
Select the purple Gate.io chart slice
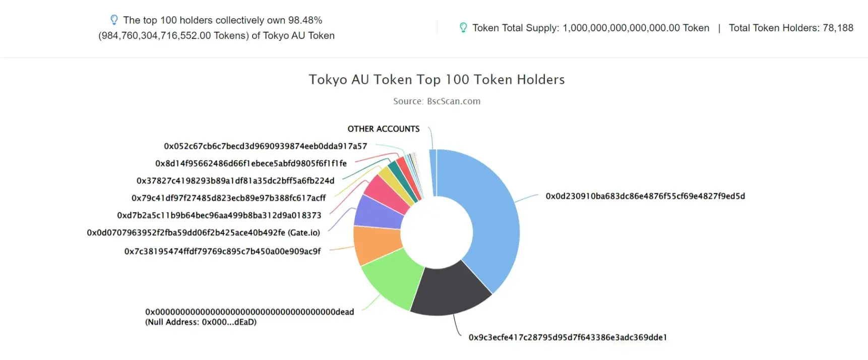pos(378,213)
